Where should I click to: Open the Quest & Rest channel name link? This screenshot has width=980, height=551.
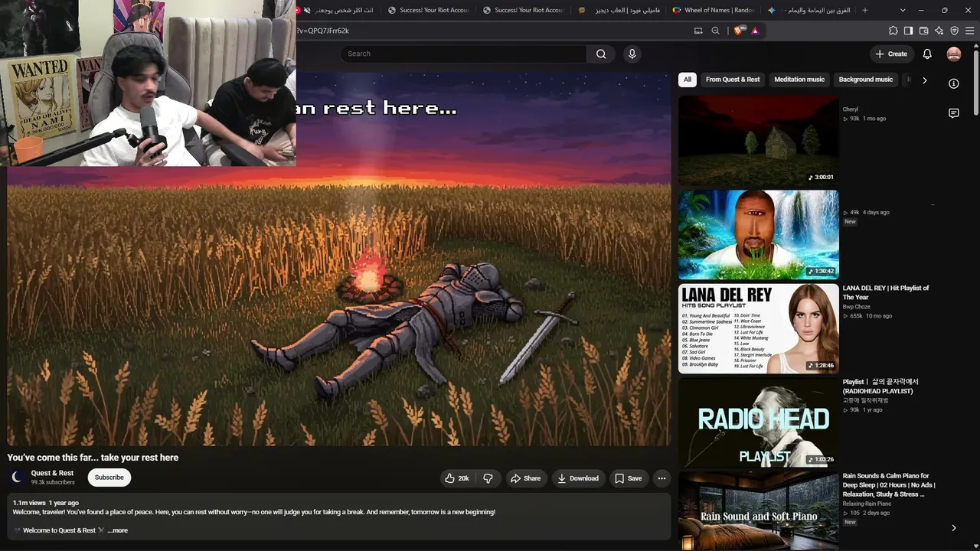coord(52,473)
